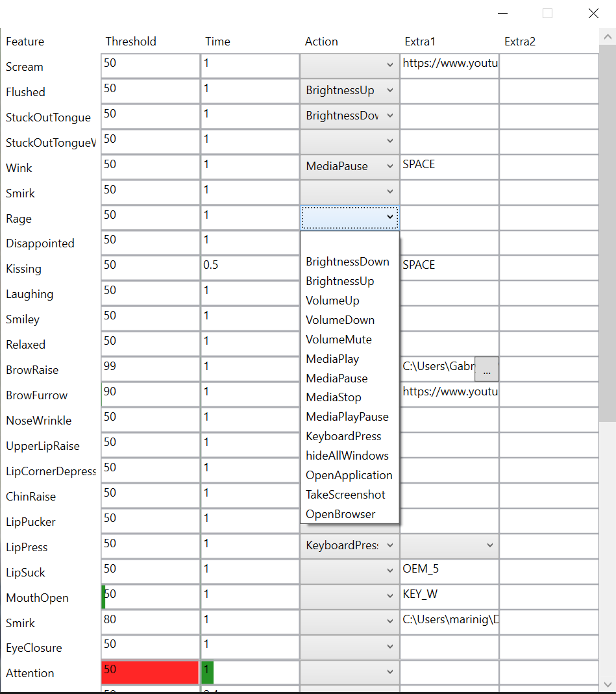This screenshot has width=616, height=694.
Task: Click the red Attention Threshold field
Action: coord(150,673)
